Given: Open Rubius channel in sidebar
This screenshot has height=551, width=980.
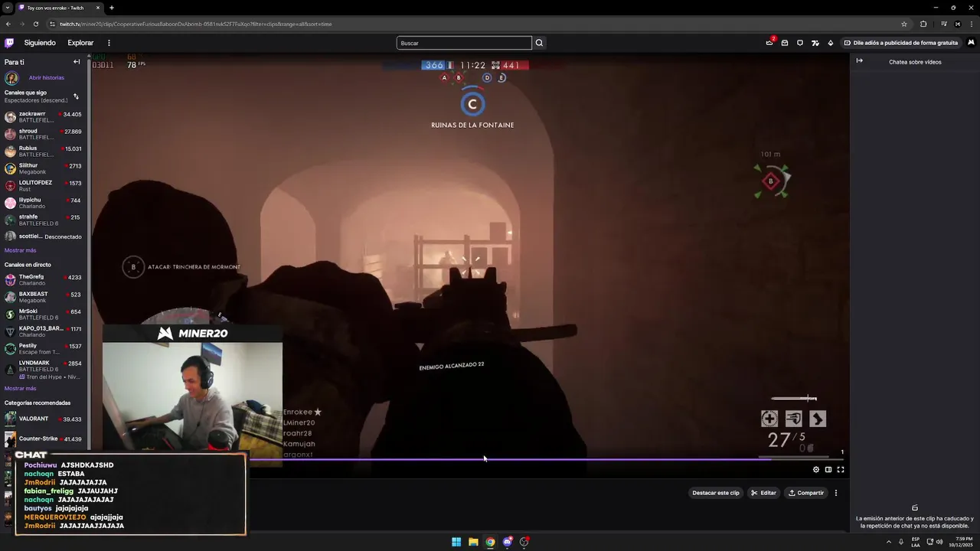Looking at the screenshot, I should pos(44,152).
